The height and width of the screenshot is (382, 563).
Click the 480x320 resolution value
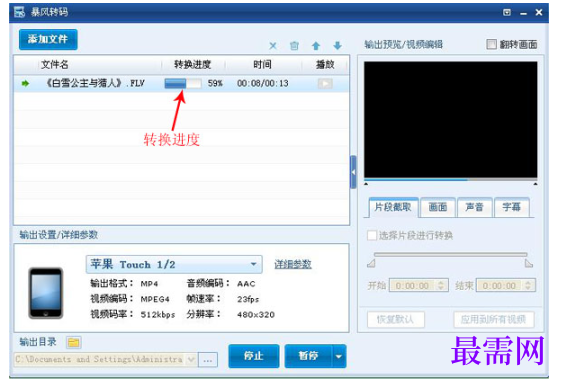point(256,315)
